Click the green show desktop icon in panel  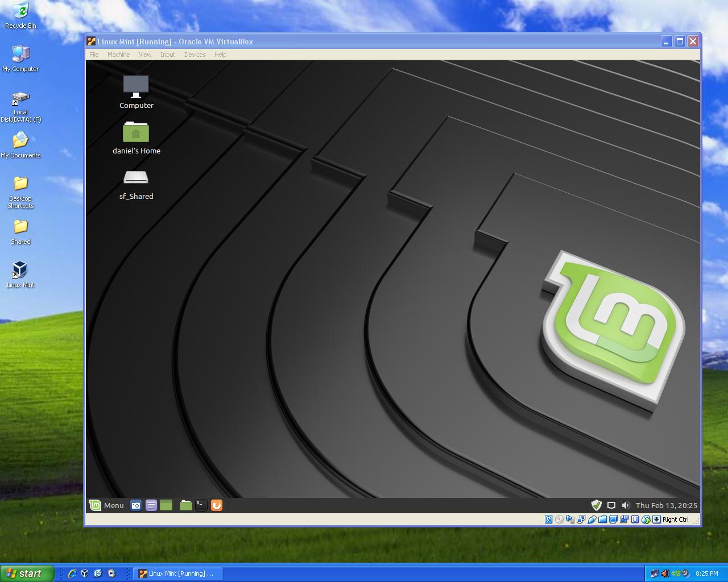click(x=166, y=505)
